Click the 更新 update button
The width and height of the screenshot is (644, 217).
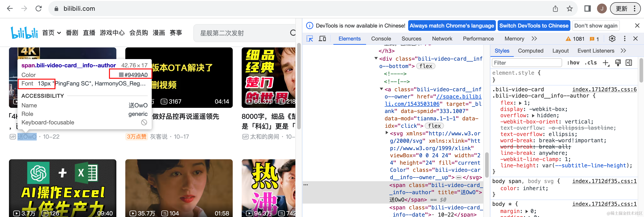click(625, 9)
